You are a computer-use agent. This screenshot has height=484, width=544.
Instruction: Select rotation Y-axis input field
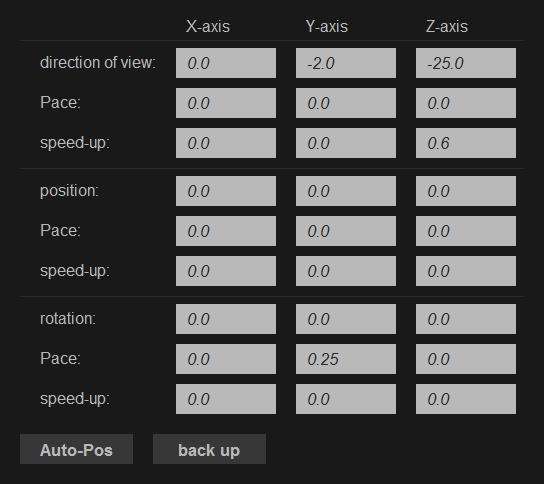346,319
